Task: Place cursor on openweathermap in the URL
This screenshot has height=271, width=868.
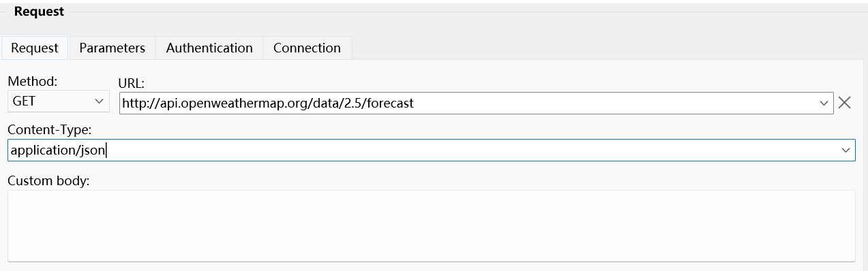Action: pyautogui.click(x=232, y=103)
